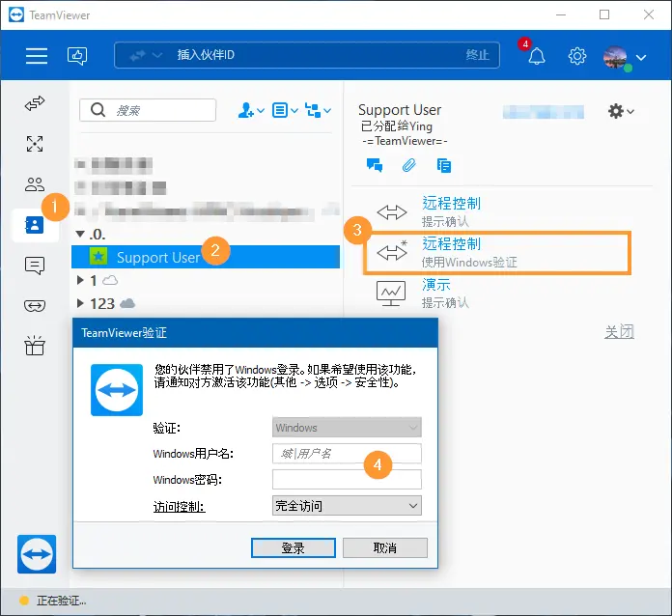Click the status text 正在验证...
Viewport: 672px width, 616px height.
[61, 601]
